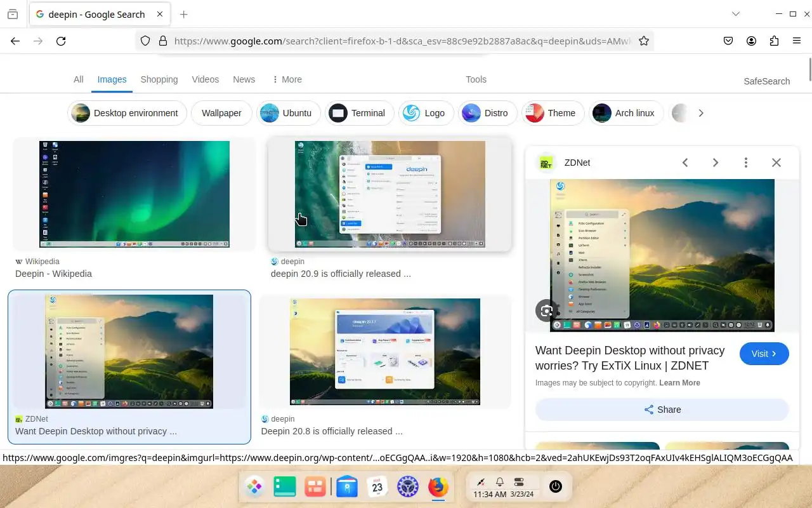Open Firefox from the dock

tap(438, 487)
